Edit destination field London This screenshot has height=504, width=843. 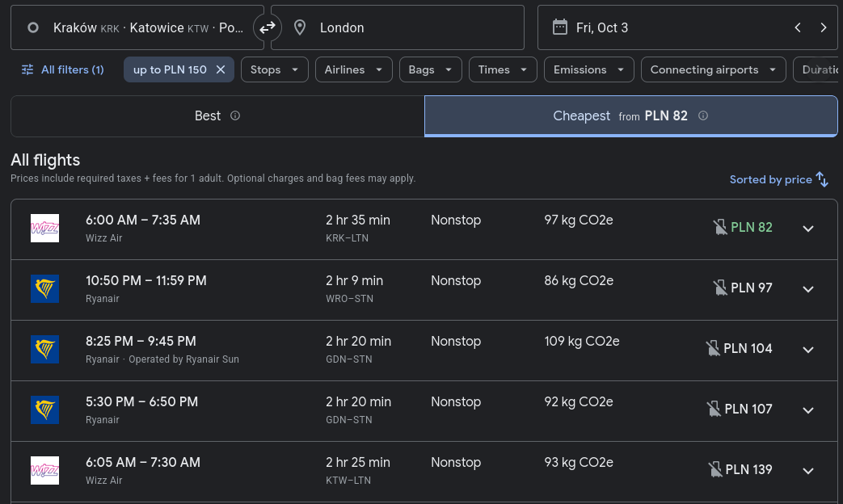pos(398,27)
